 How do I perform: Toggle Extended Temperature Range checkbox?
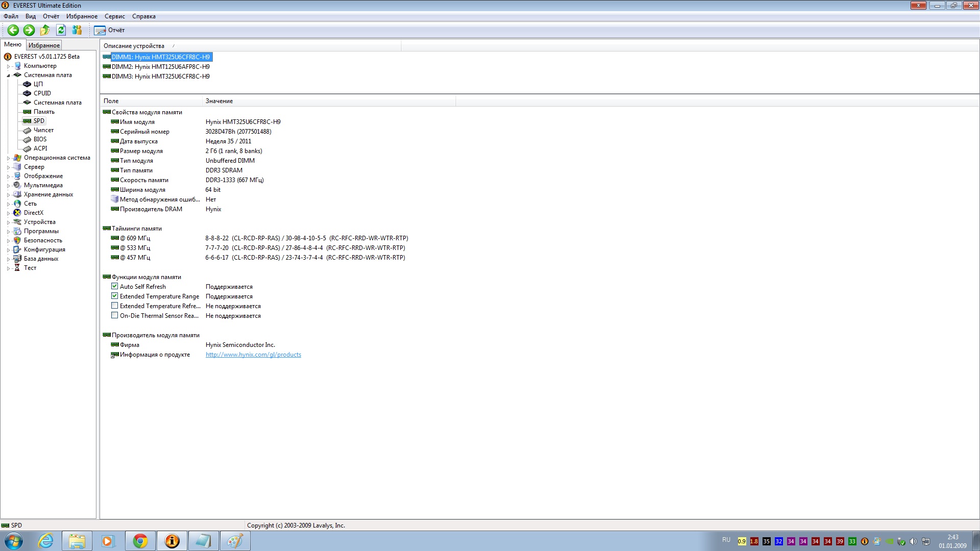pos(115,296)
